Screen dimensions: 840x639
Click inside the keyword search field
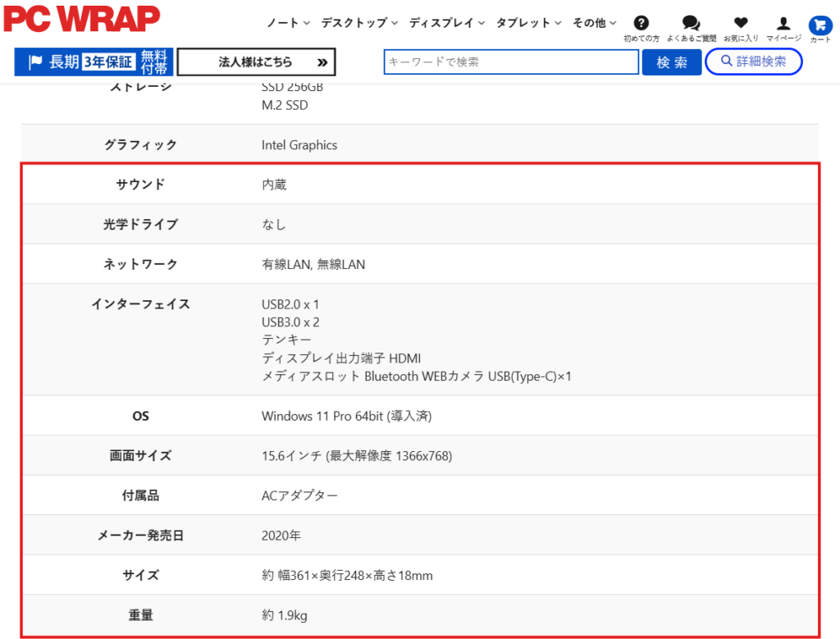509,62
